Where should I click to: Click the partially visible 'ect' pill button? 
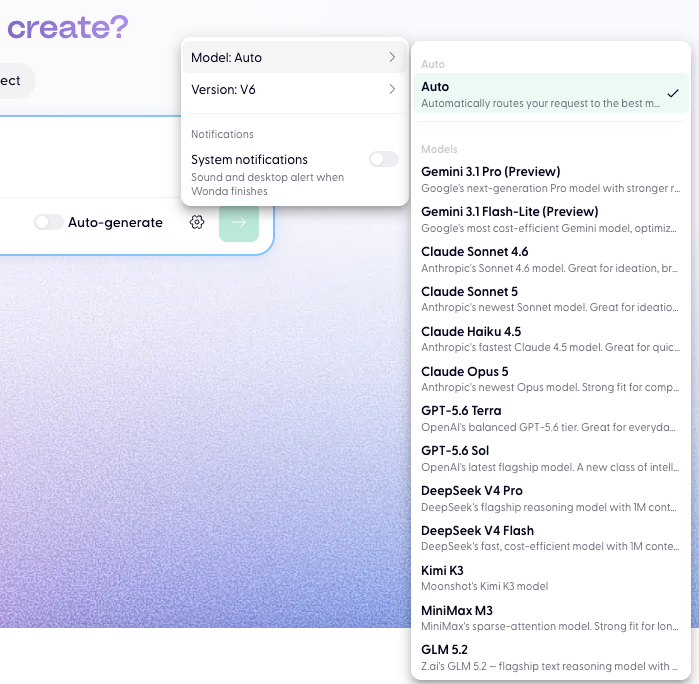(17, 81)
